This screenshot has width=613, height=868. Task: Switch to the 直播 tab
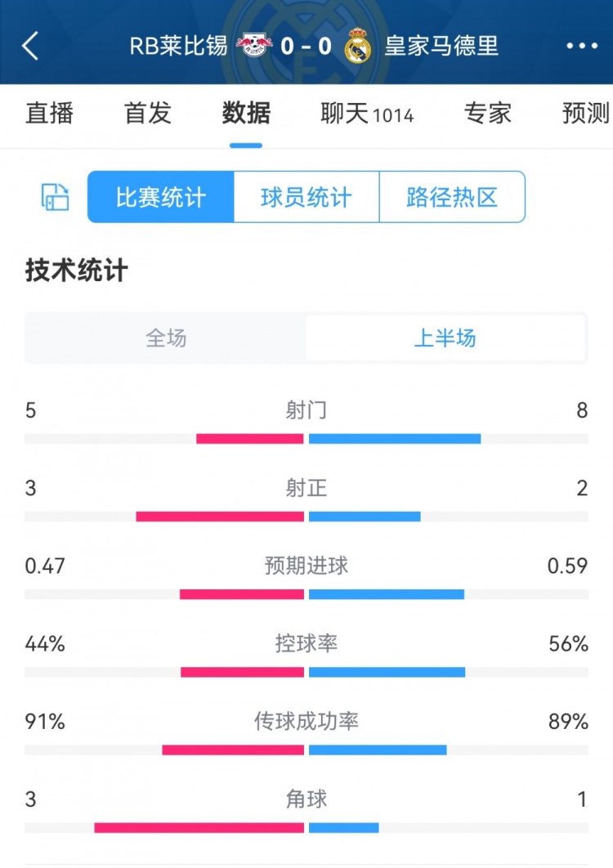pos(50,114)
